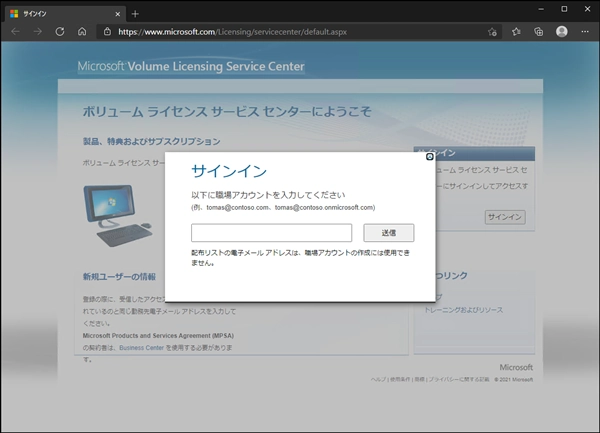
Task: Click the 新規ユーザーの情報 heading
Action: [119, 277]
